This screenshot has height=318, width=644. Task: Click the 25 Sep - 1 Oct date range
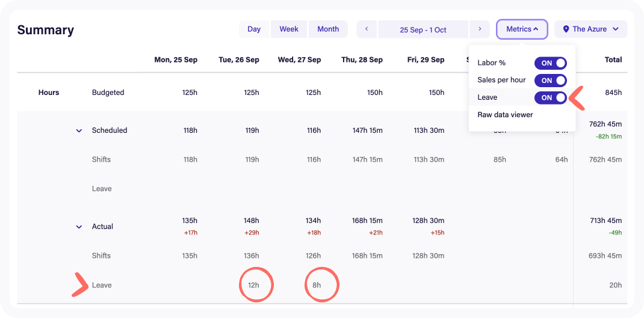[x=423, y=29]
